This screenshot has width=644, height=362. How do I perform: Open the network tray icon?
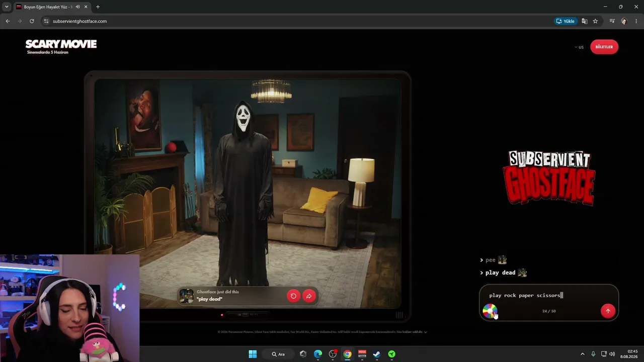tap(604, 354)
